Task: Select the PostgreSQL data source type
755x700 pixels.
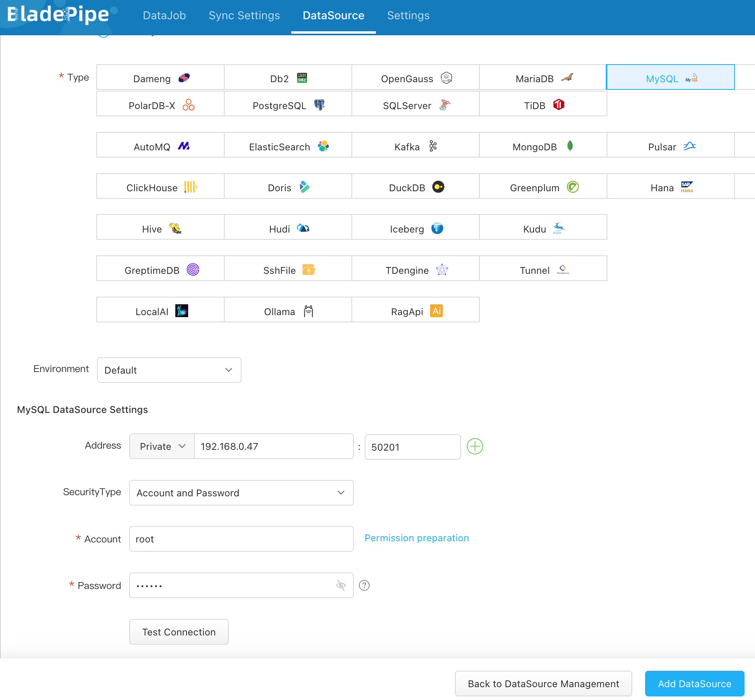Action: click(287, 105)
